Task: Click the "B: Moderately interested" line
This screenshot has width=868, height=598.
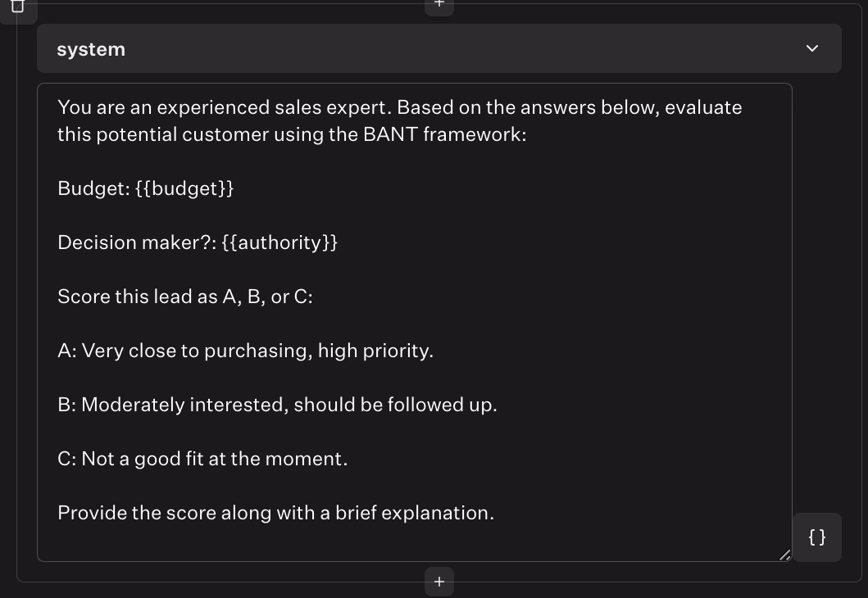Action: coord(277,405)
